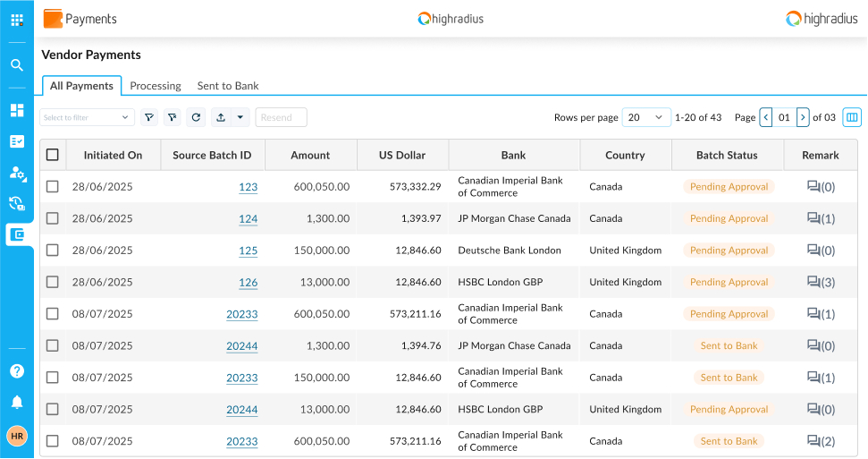Toggle the select-all header checkbox
The image size is (868, 459).
click(53, 155)
